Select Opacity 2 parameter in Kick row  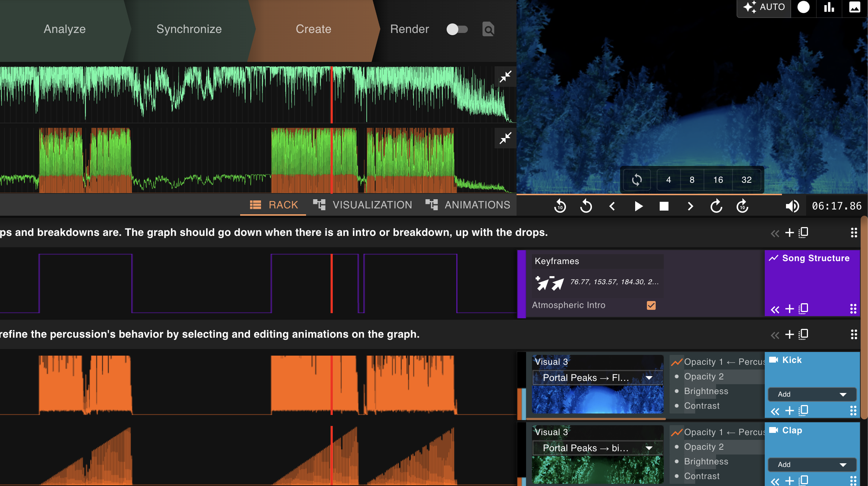(x=704, y=376)
